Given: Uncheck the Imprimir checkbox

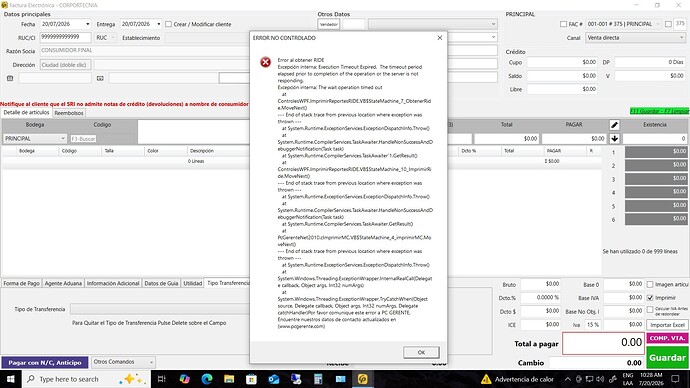Looking at the screenshot, I should tap(650, 298).
